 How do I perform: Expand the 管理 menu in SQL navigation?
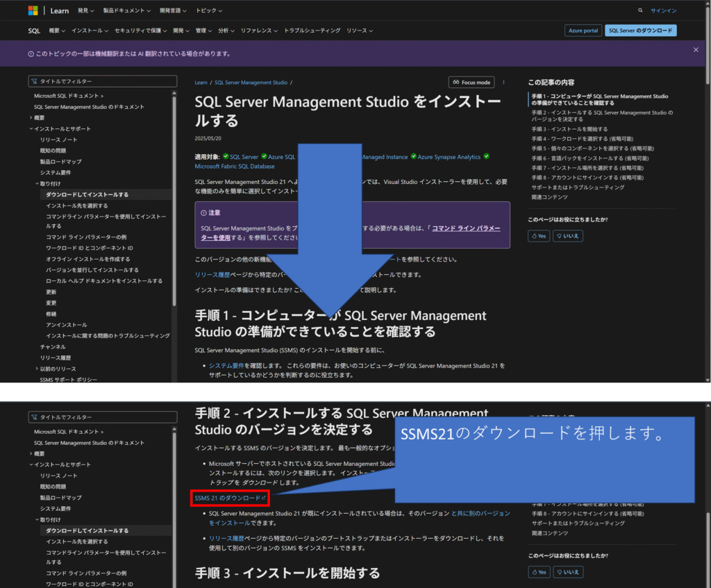(x=203, y=31)
